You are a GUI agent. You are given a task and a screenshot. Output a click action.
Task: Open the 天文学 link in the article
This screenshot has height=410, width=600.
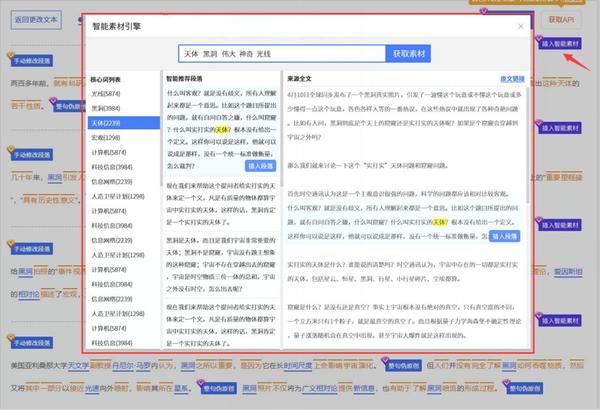click(x=78, y=366)
